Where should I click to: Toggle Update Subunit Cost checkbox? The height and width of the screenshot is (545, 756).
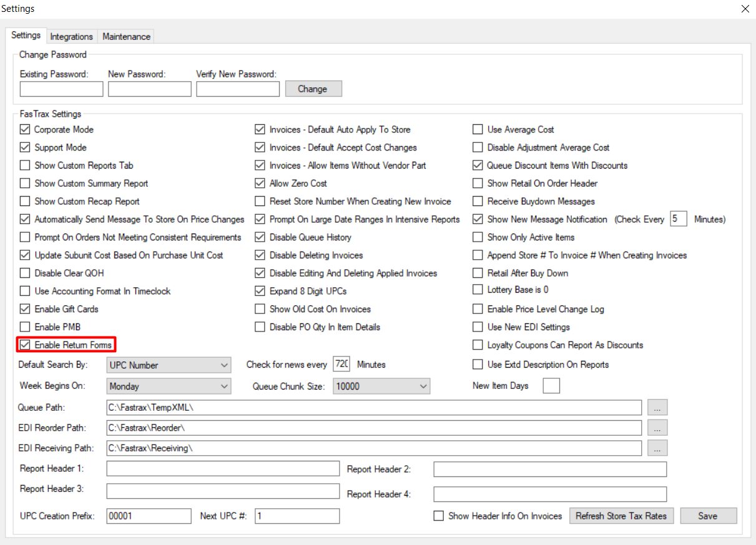click(x=25, y=255)
